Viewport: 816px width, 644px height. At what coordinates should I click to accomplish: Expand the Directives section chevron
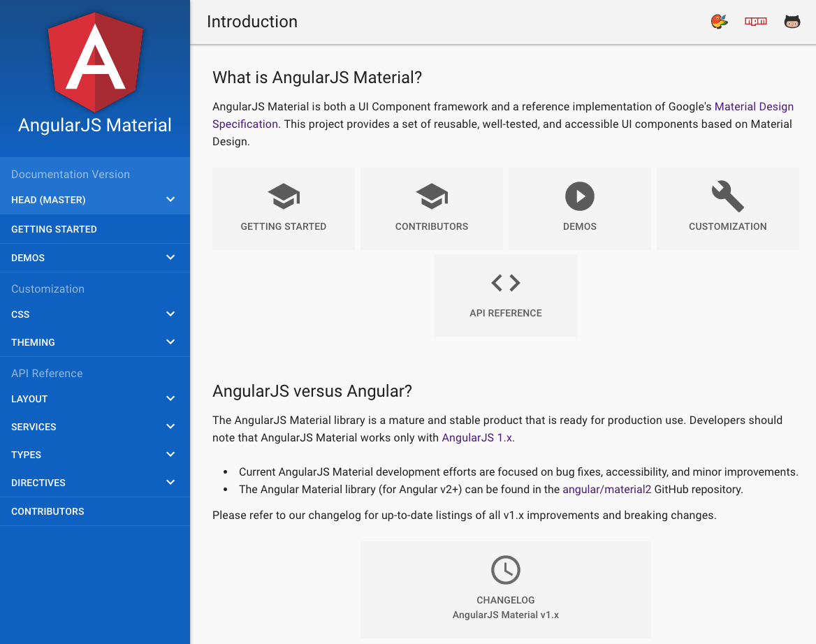170,482
